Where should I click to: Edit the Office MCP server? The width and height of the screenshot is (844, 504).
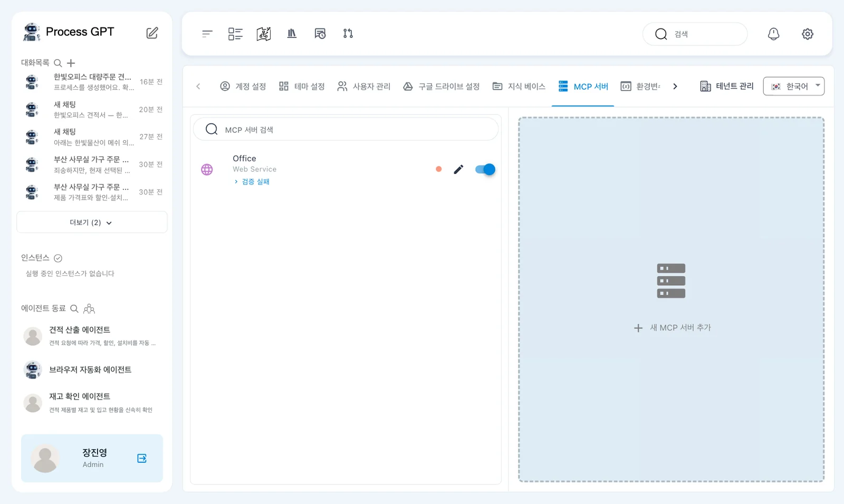click(x=458, y=169)
